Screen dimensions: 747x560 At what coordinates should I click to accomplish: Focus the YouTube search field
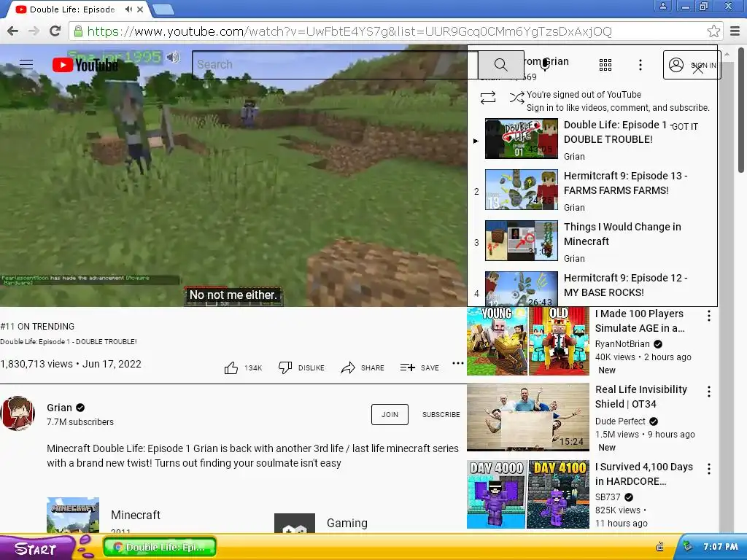pos(335,64)
